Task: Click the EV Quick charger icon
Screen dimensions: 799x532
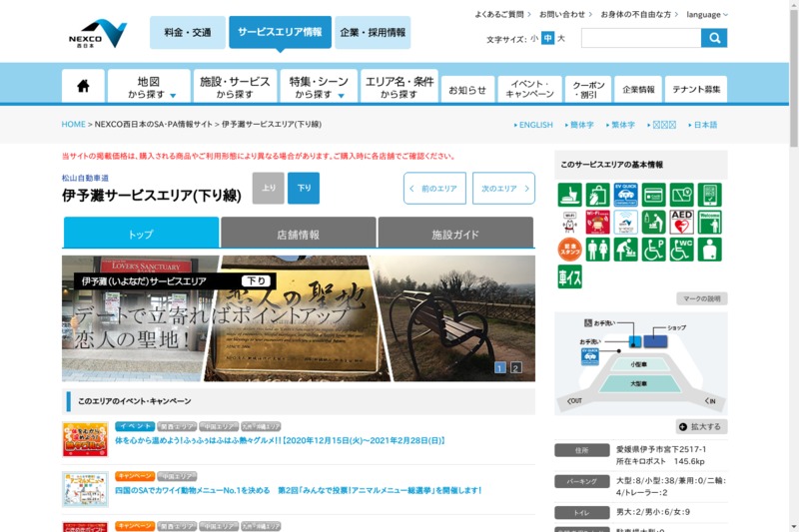Action: (626, 195)
